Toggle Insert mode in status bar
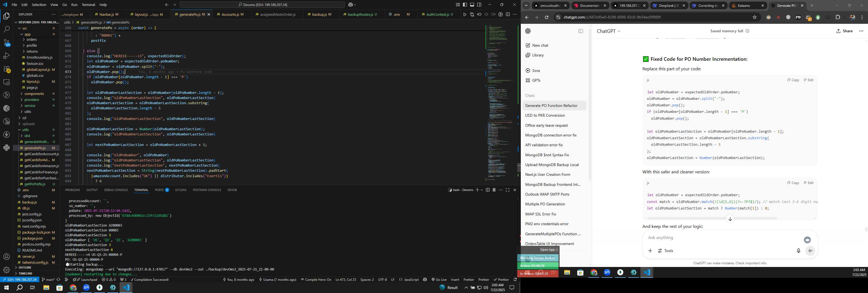The height and width of the screenshot is (293, 868). [455, 279]
